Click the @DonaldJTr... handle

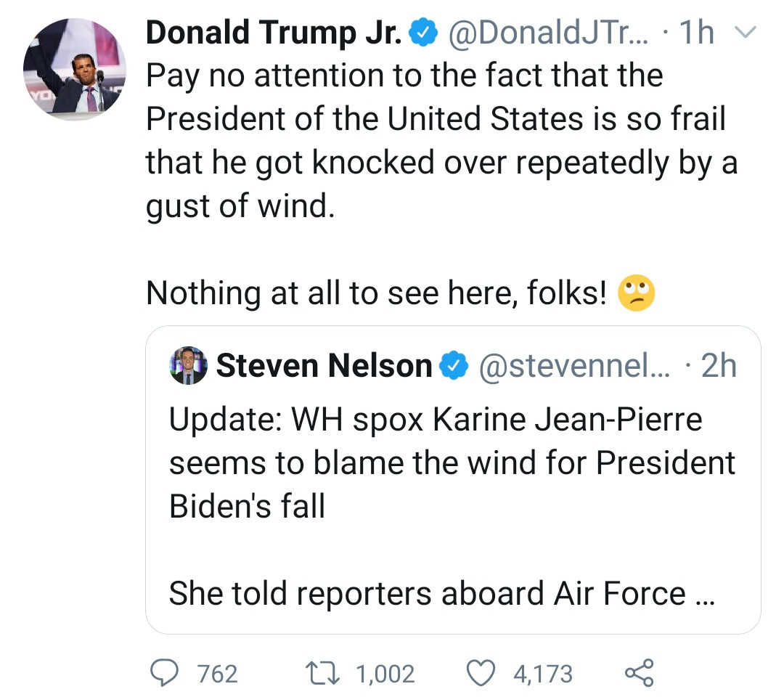pyautogui.click(x=542, y=33)
